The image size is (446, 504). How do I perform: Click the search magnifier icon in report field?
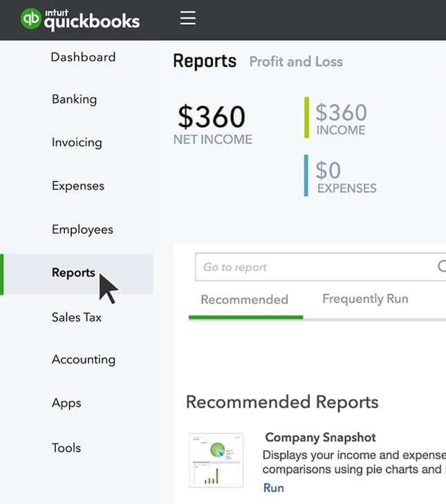point(442,266)
